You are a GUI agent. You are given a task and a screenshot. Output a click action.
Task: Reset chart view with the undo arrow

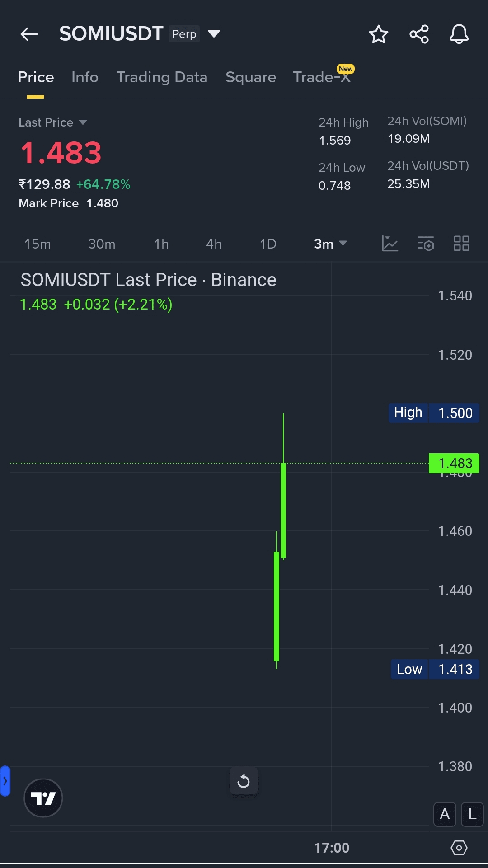244,781
